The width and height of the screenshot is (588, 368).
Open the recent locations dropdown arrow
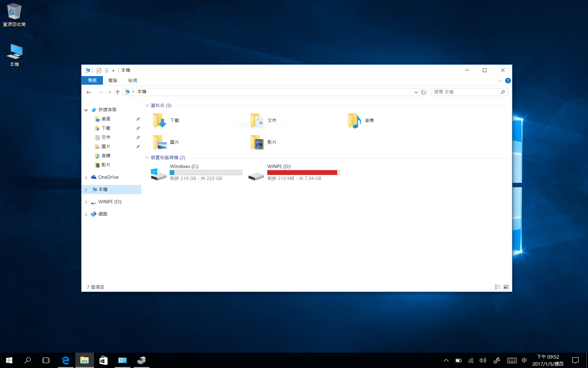(110, 92)
